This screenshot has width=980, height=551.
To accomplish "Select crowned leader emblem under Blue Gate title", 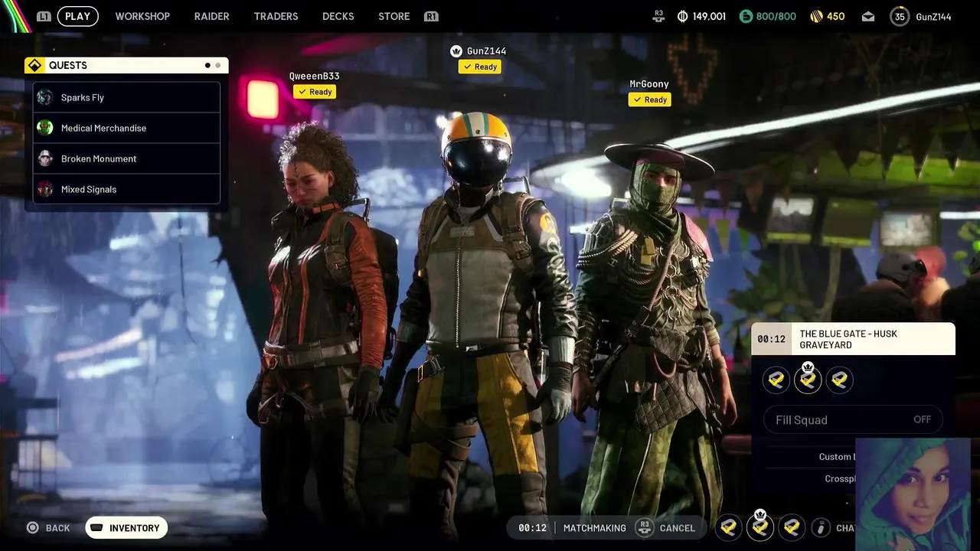I will (808, 378).
